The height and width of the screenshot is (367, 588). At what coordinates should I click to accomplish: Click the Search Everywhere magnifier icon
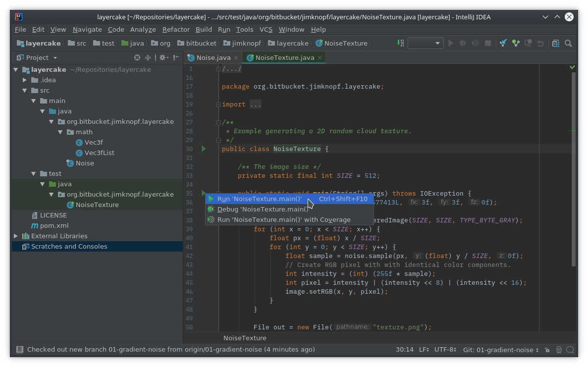point(568,43)
